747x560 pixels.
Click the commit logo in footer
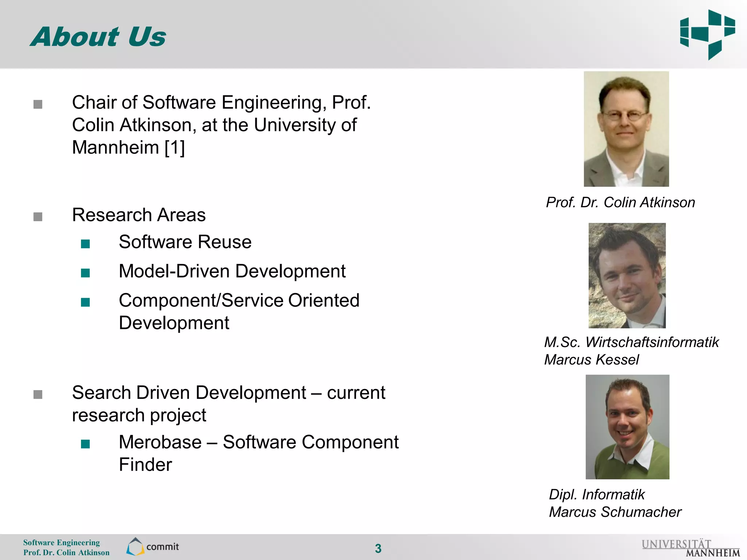(152, 547)
